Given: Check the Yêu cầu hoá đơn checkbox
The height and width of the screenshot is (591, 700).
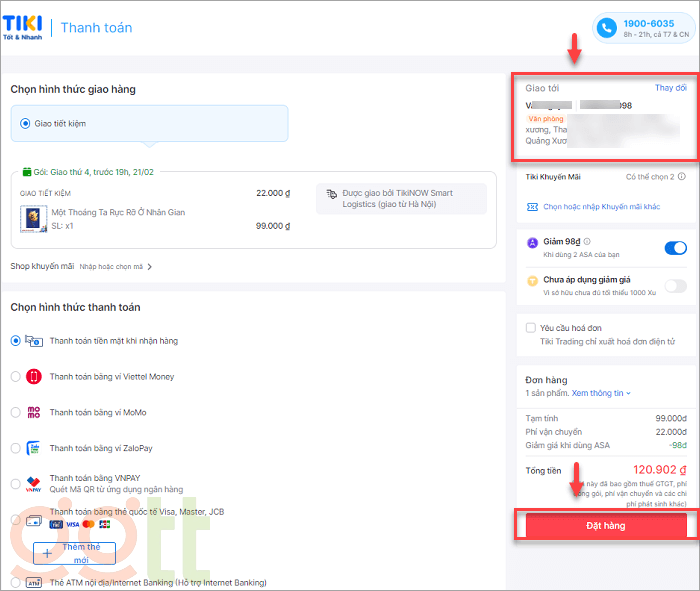Looking at the screenshot, I should (x=530, y=327).
